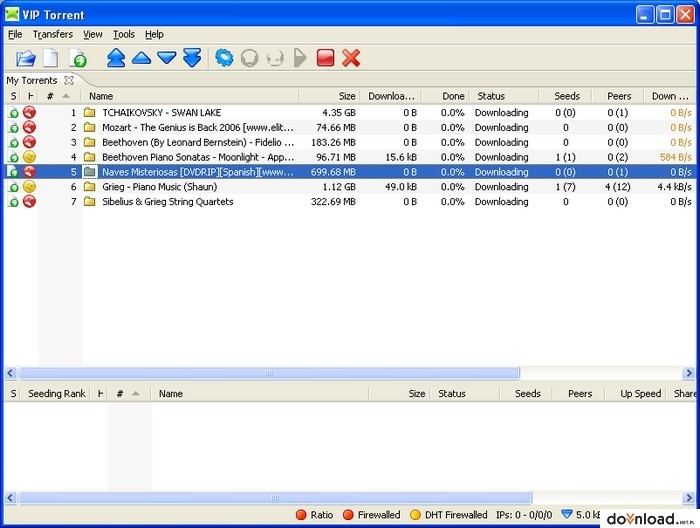Move torrent to top with double up arrow

click(x=116, y=58)
